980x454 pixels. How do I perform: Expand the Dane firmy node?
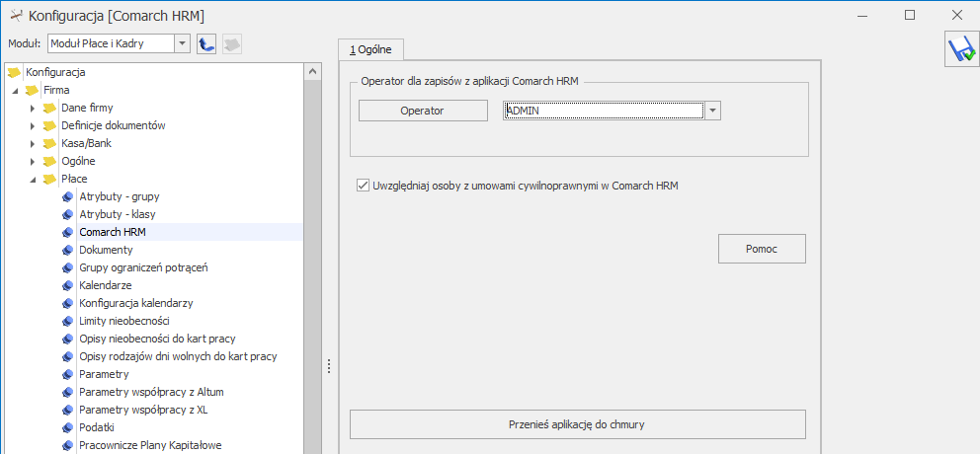[x=34, y=108]
